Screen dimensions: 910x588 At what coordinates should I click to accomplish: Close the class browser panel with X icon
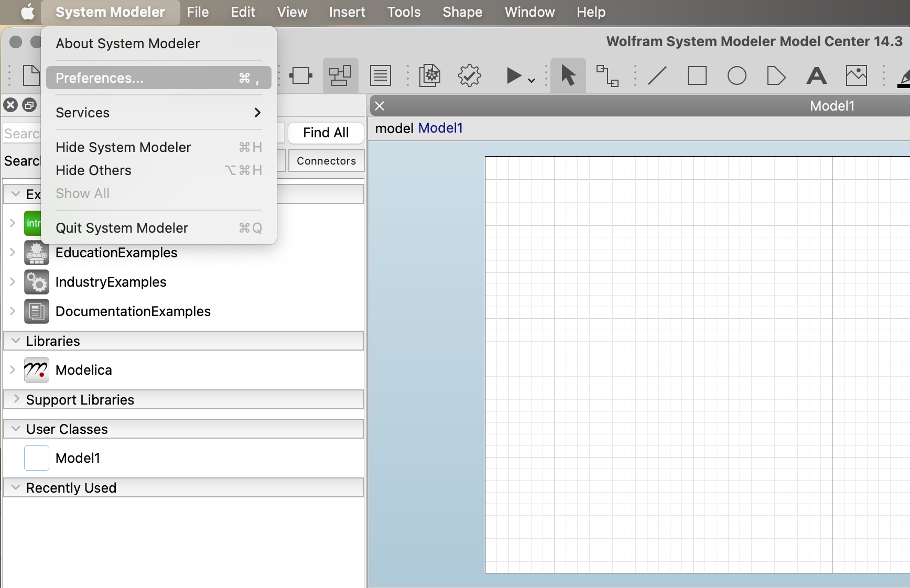[x=10, y=105]
